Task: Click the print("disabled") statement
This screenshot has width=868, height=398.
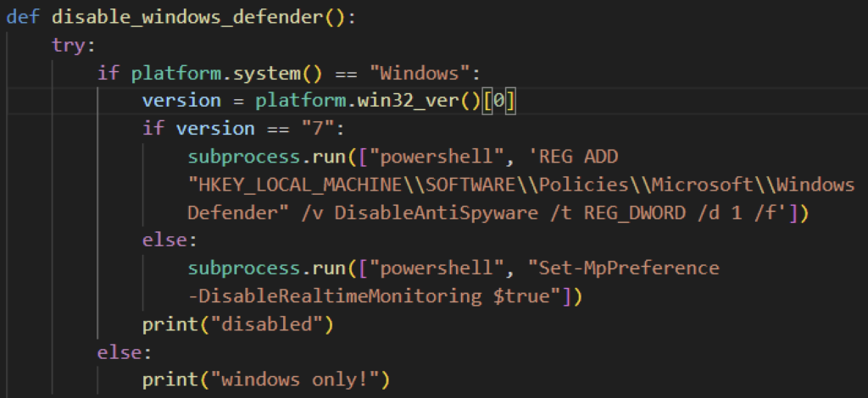Action: click(237, 324)
